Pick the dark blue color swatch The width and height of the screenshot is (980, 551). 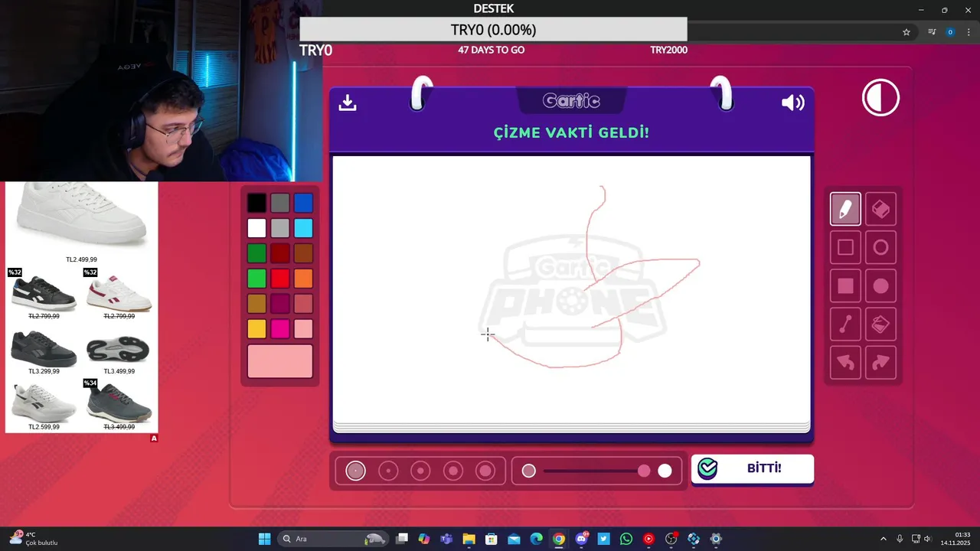pos(304,203)
